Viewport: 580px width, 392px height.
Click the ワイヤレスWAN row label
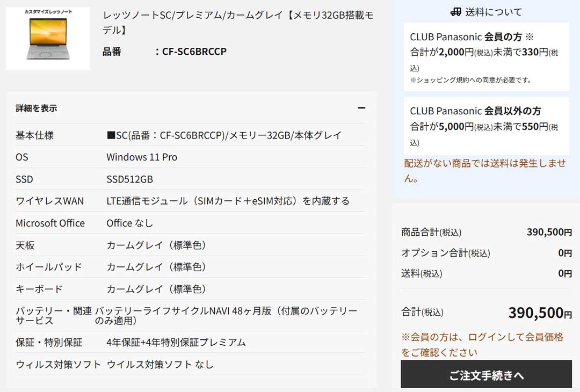click(49, 201)
